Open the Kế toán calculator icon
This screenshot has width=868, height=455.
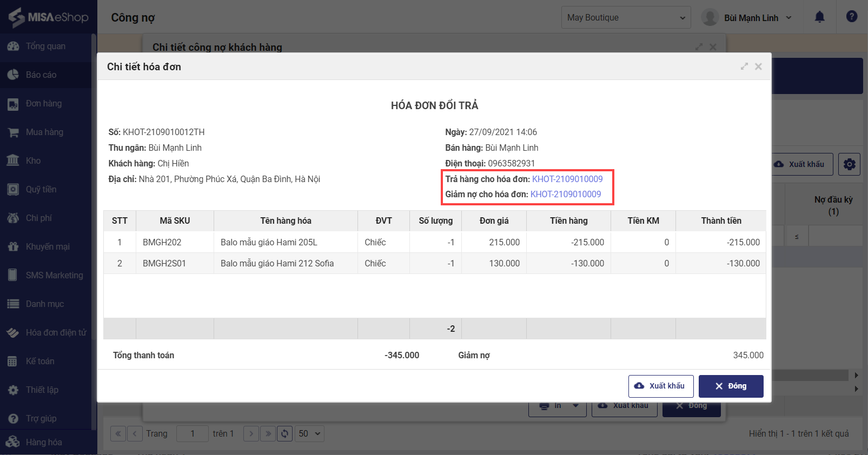click(13, 361)
